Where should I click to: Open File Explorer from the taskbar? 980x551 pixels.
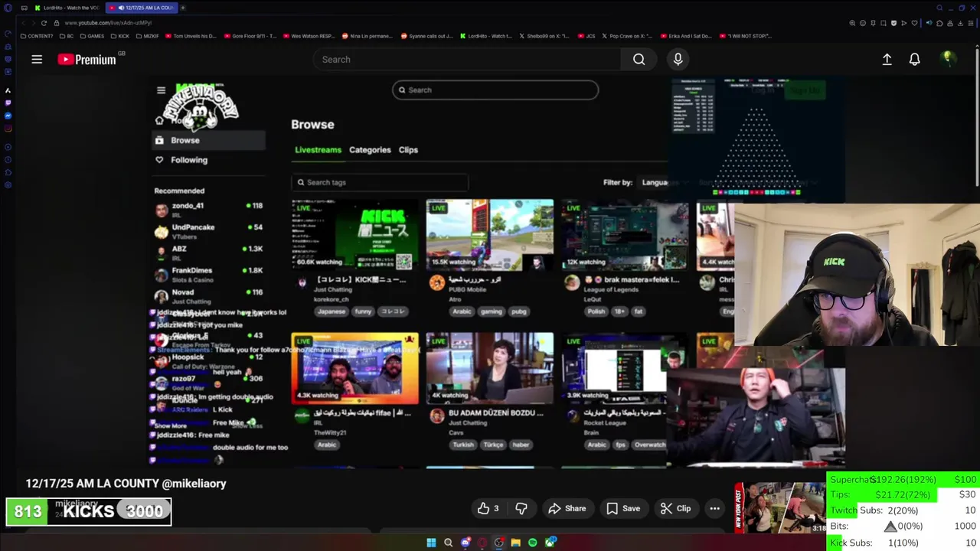tap(515, 543)
